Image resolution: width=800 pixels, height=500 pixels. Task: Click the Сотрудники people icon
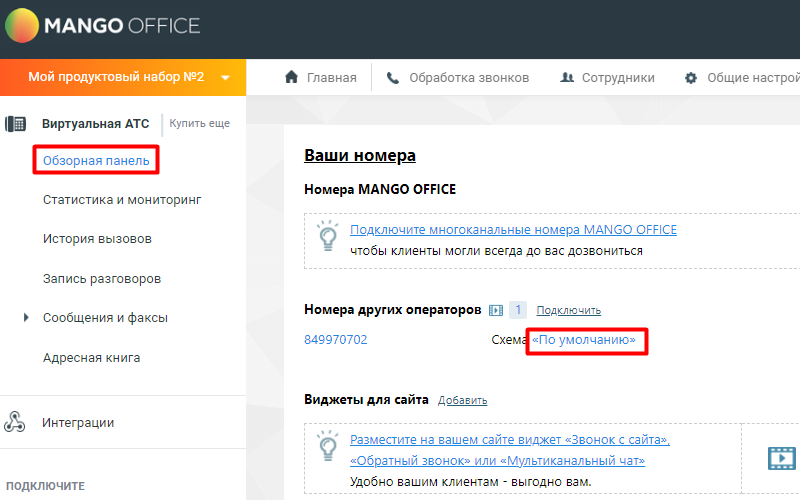(567, 78)
